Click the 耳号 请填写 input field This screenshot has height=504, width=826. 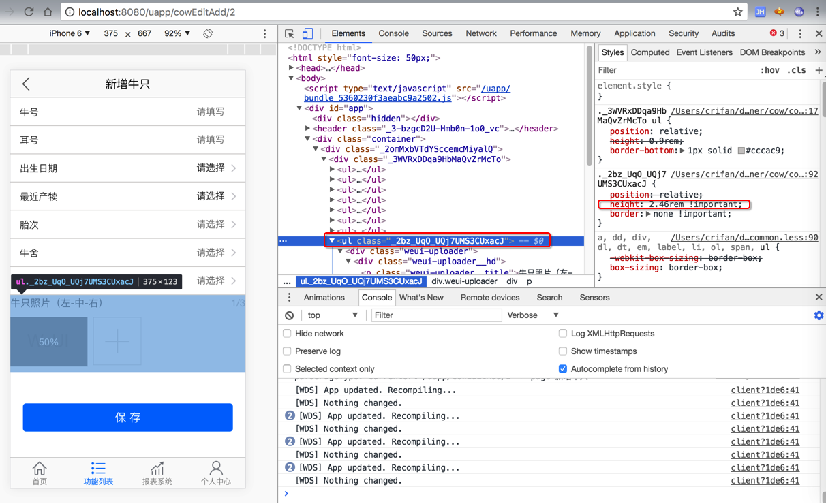pos(128,140)
